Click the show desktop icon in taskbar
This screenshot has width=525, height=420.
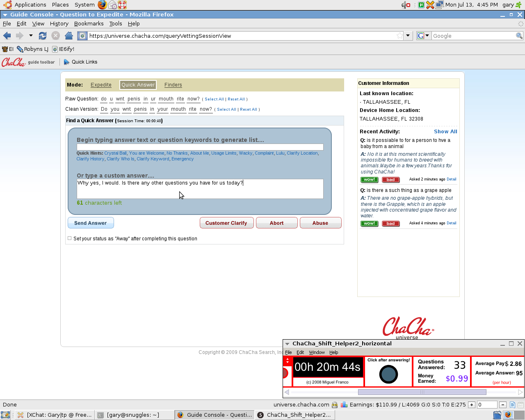click(5, 415)
